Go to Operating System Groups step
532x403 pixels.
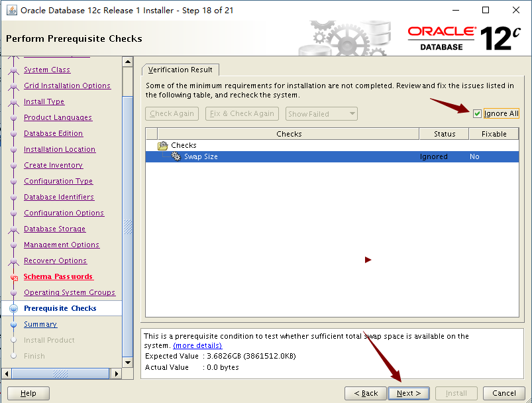70,293
